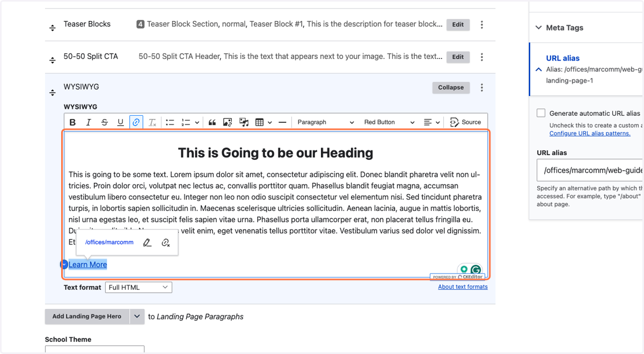This screenshot has width=644, height=354.
Task: Insert a horizontal line
Action: pyautogui.click(x=282, y=122)
